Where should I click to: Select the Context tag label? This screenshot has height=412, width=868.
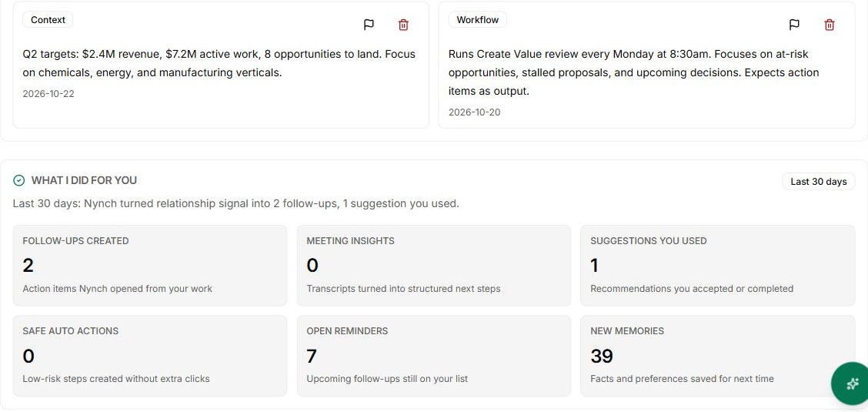(x=48, y=20)
